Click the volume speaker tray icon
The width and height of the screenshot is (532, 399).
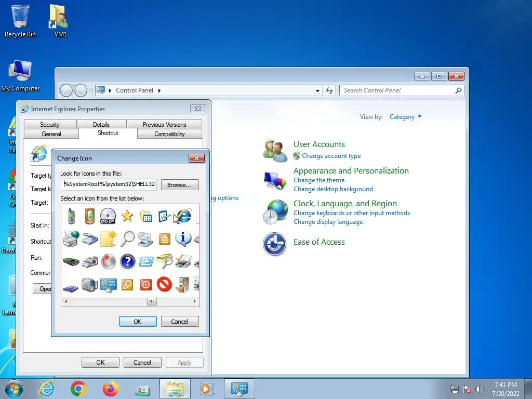[x=479, y=389]
